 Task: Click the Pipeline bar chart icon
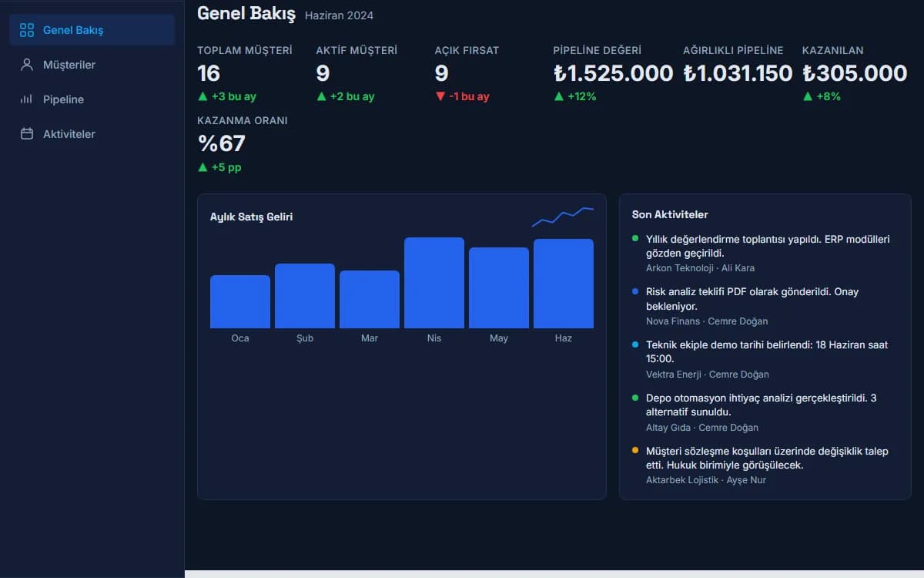27,99
